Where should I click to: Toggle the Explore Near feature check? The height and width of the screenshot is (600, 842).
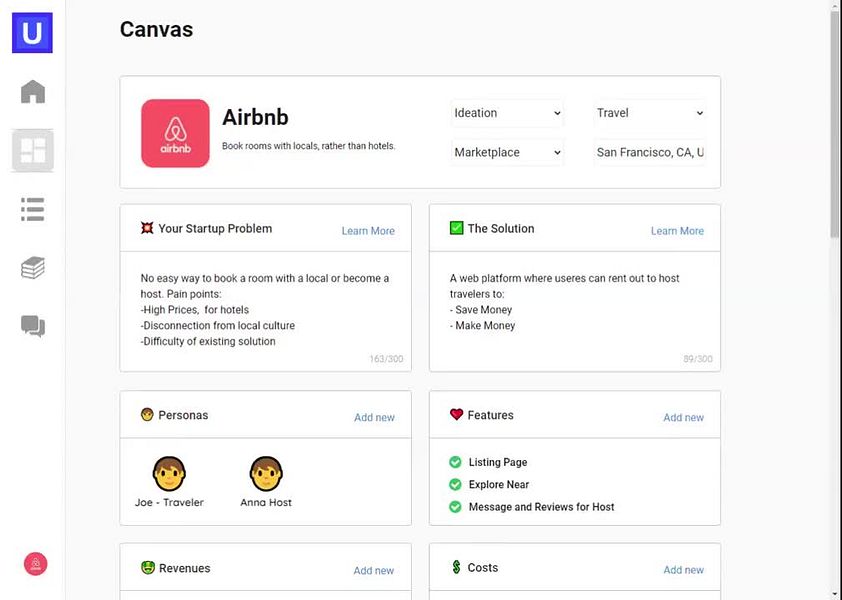[455, 485]
